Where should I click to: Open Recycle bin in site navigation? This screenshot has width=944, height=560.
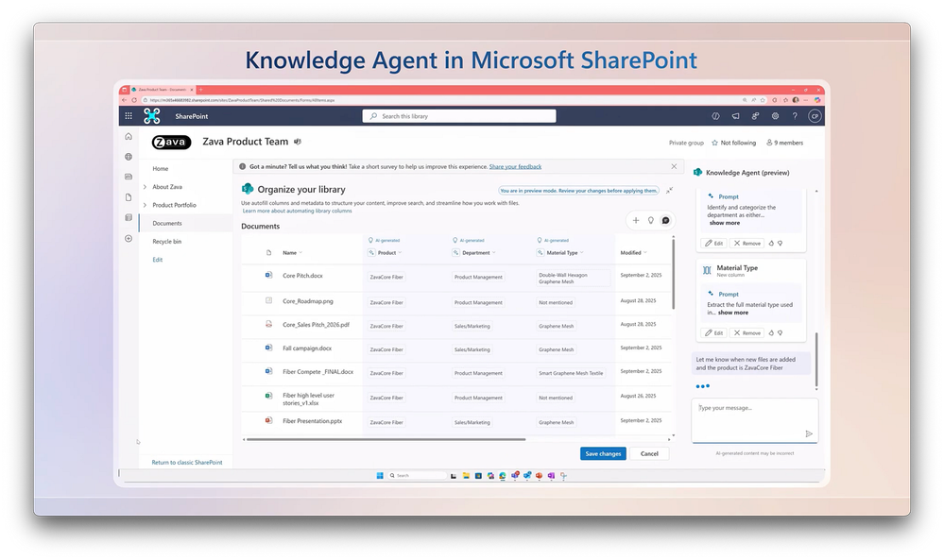tap(166, 241)
